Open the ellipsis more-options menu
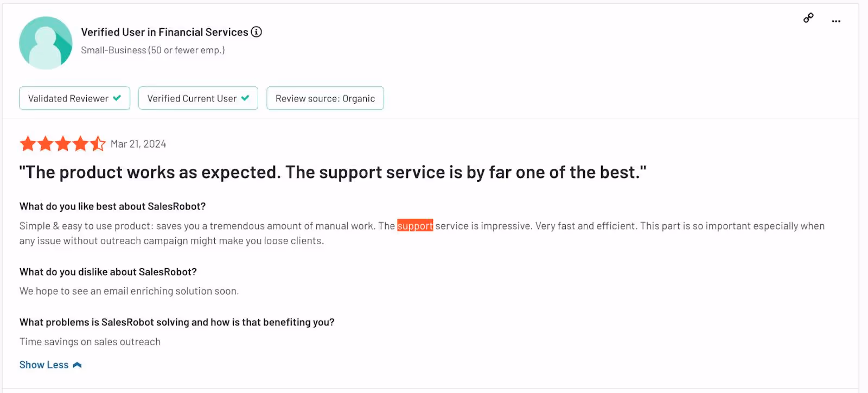 point(836,21)
